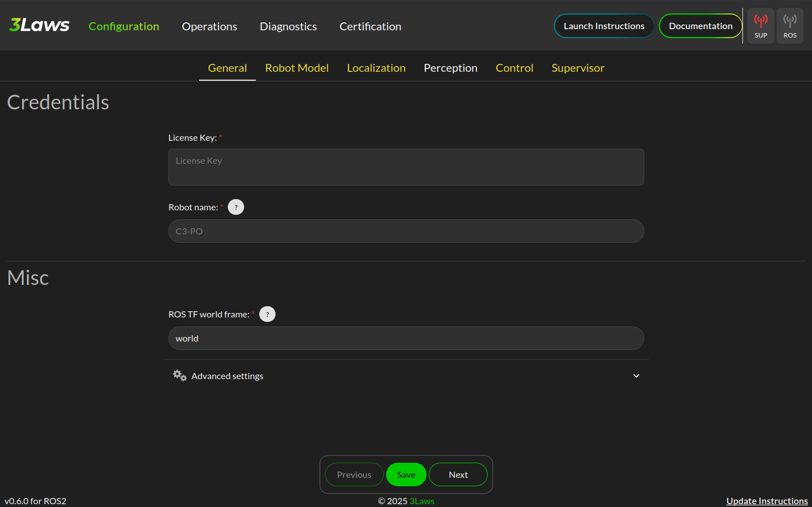
Task: Go to the Certification page
Action: (370, 26)
